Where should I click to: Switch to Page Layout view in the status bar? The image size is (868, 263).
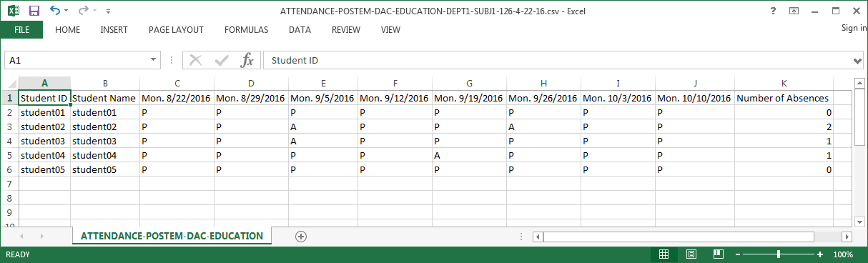click(691, 254)
